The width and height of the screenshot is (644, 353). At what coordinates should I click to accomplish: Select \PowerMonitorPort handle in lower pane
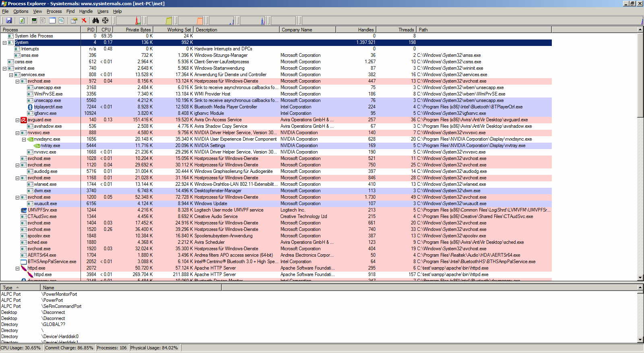[x=59, y=294]
